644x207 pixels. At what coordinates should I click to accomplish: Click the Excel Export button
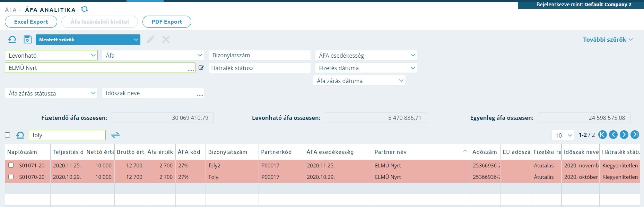pos(31,22)
